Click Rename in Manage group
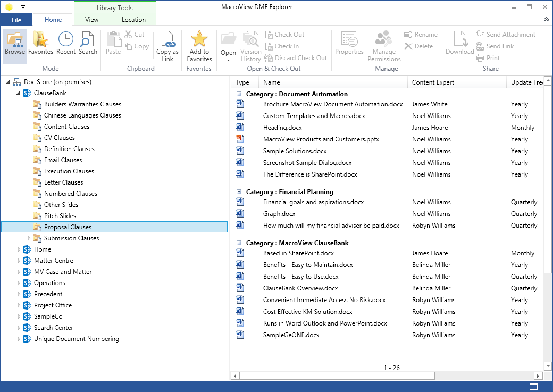Screen dimensions: 553x392 pos(421,35)
